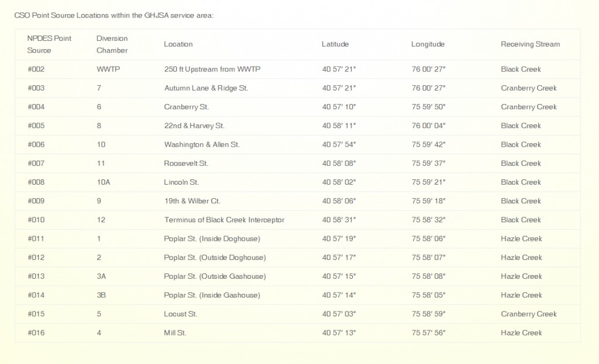The width and height of the screenshot is (599, 364).
Task: Select the Location column header
Action: (x=178, y=44)
